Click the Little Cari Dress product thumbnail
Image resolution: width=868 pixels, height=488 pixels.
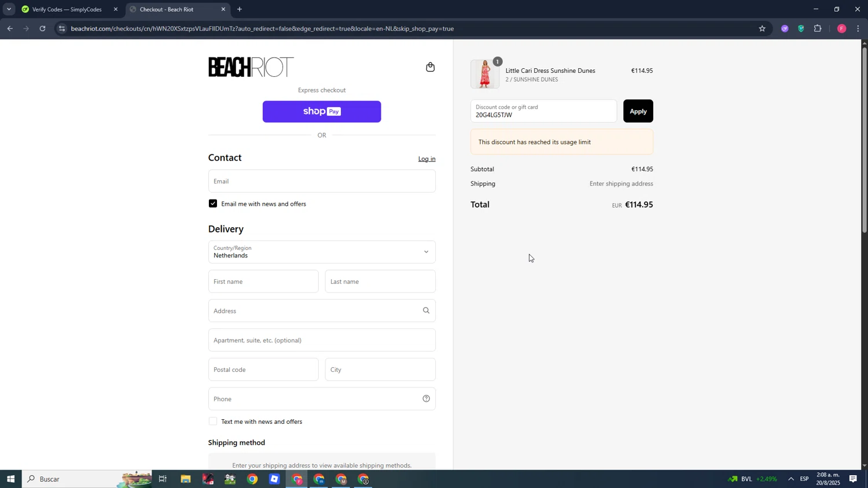click(485, 74)
